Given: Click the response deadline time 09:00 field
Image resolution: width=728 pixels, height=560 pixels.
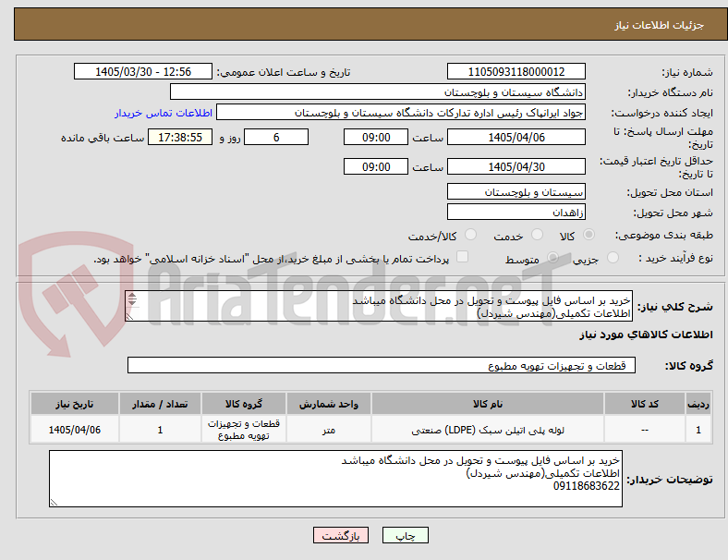Looking at the screenshot, I should click(376, 137).
